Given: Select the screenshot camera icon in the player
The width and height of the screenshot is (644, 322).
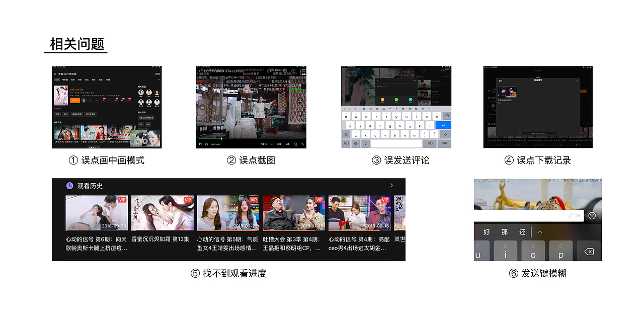Looking at the screenshot, I should point(296,143).
